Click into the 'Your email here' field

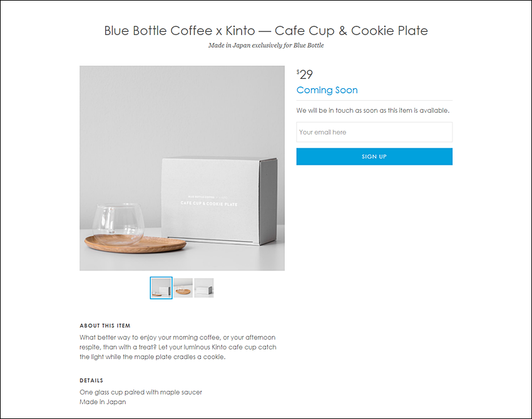(x=374, y=132)
